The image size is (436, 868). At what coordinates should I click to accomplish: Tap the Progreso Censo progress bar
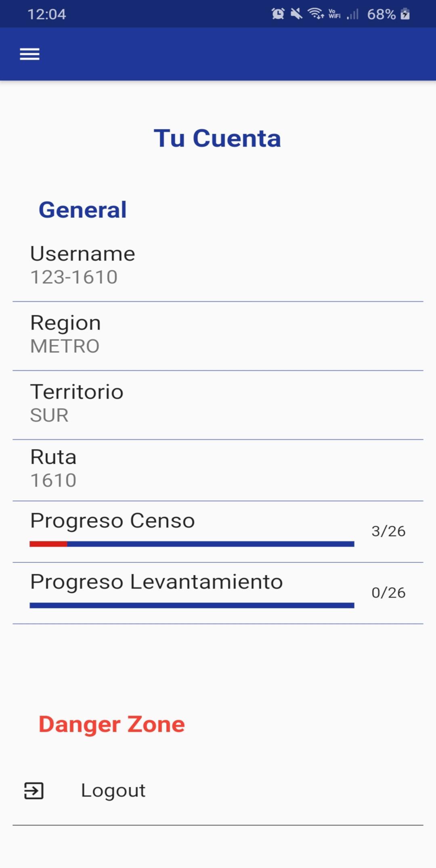click(192, 544)
